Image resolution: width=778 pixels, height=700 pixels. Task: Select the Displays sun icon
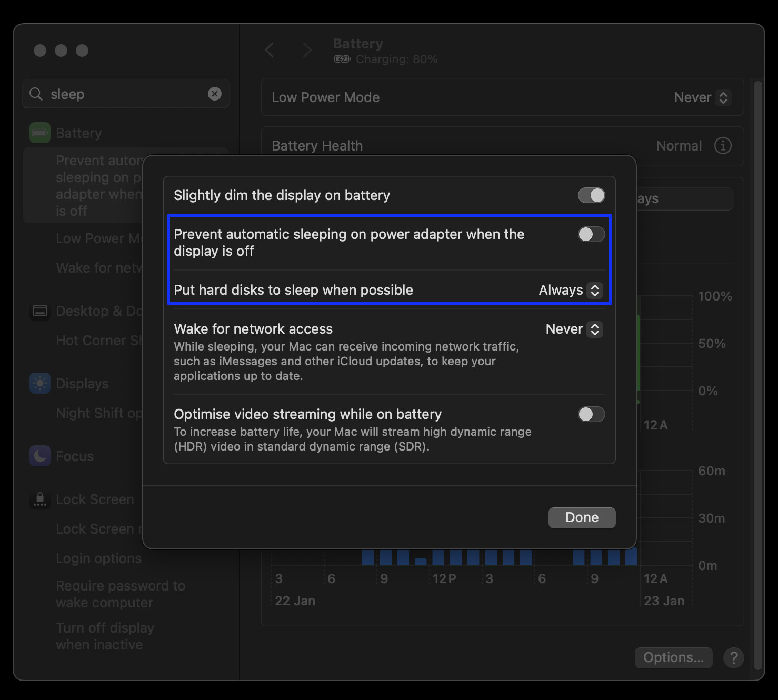point(40,384)
